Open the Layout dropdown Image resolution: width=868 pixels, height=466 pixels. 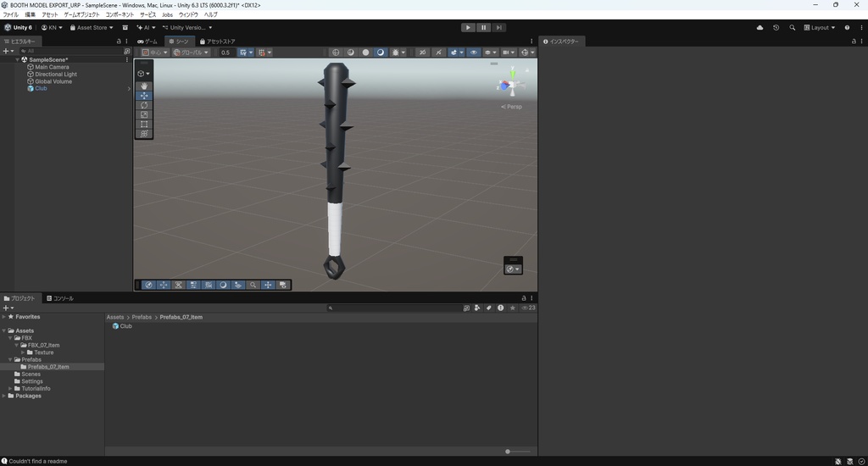point(820,28)
